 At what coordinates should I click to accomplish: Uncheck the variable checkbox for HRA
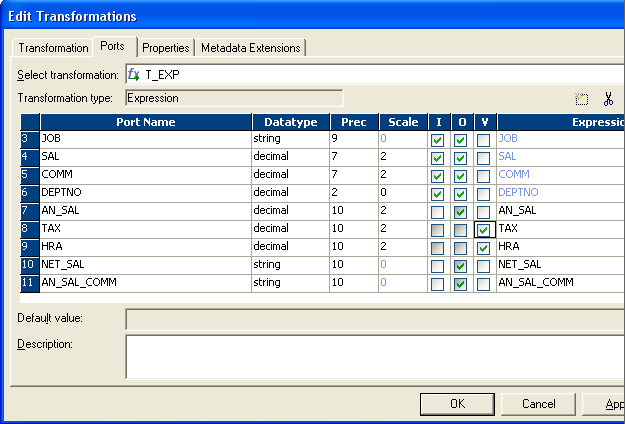pyautogui.click(x=483, y=248)
